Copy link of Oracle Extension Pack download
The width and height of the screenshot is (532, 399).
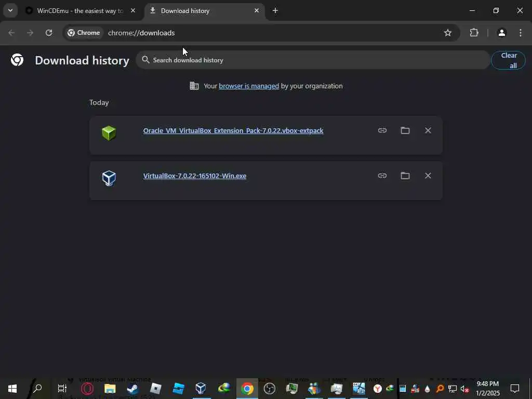382,130
